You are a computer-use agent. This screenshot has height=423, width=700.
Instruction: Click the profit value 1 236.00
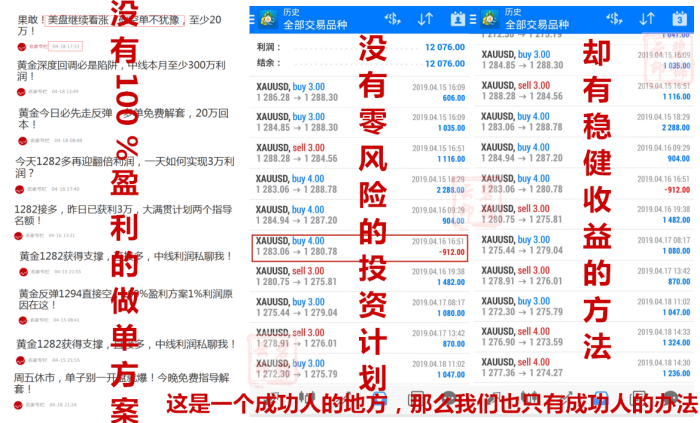click(x=676, y=373)
